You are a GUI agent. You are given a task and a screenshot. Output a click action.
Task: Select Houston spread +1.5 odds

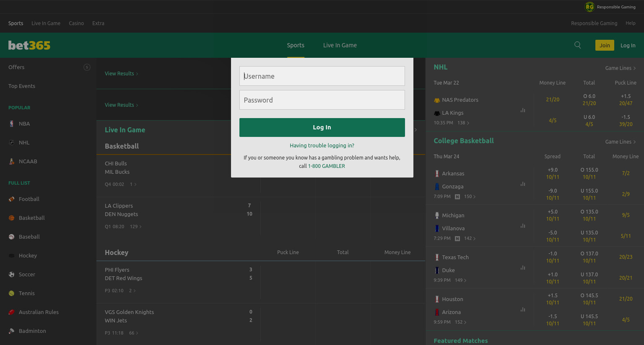(x=553, y=299)
